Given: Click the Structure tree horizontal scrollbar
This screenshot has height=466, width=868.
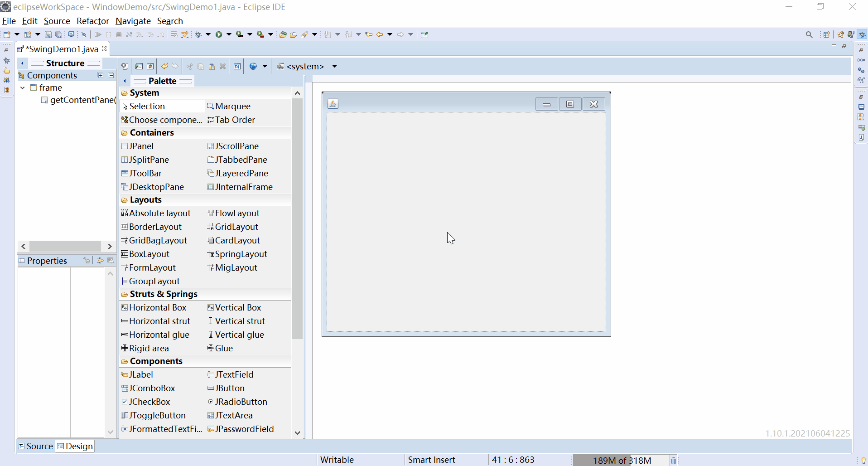Looking at the screenshot, I should [65, 246].
